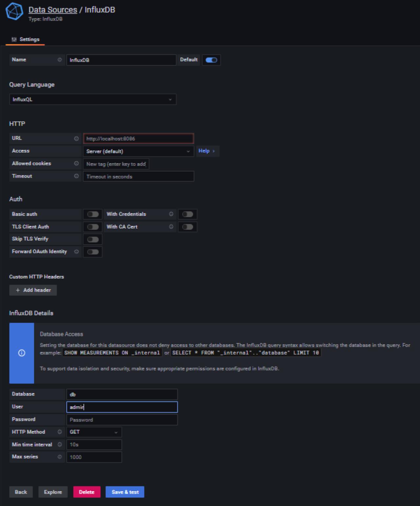The image size is (420, 506).
Task: Focus the URL input field
Action: (x=138, y=138)
